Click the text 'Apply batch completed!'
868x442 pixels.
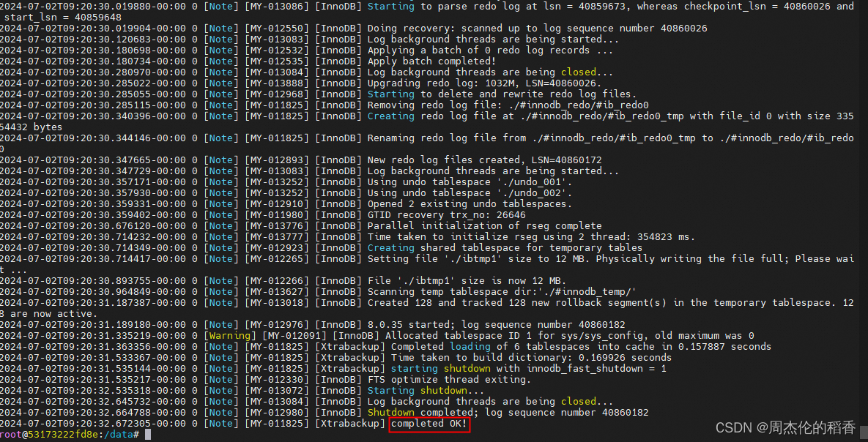(x=431, y=61)
